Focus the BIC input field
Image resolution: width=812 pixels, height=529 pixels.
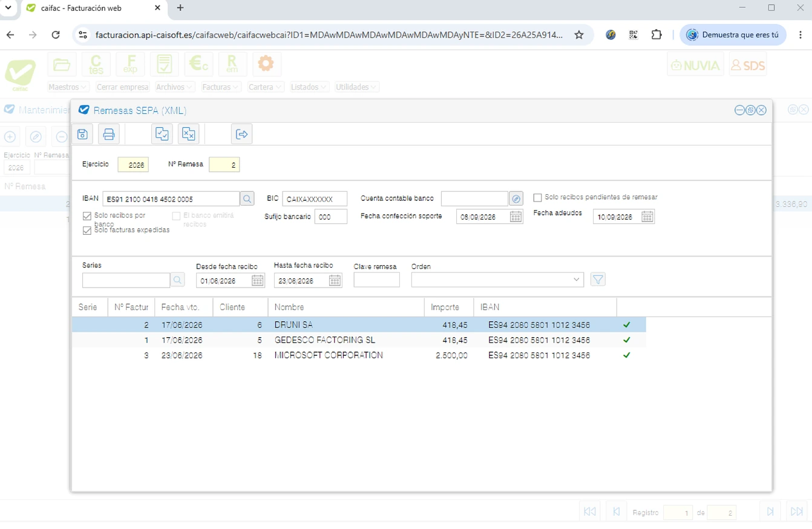315,199
